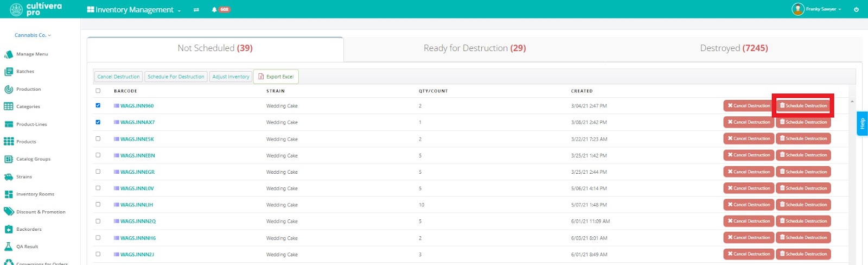Sort by the CREATED column header
This screenshot has width=868, height=265.
[x=582, y=91]
